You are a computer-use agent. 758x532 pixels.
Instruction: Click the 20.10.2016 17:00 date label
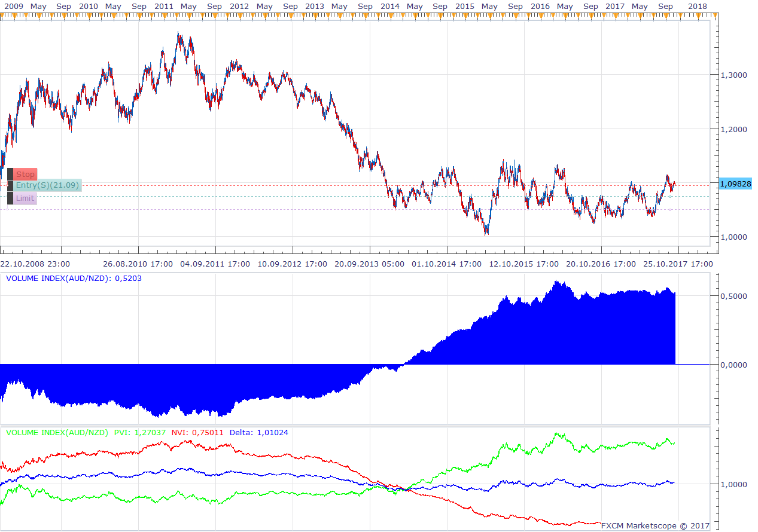click(601, 264)
